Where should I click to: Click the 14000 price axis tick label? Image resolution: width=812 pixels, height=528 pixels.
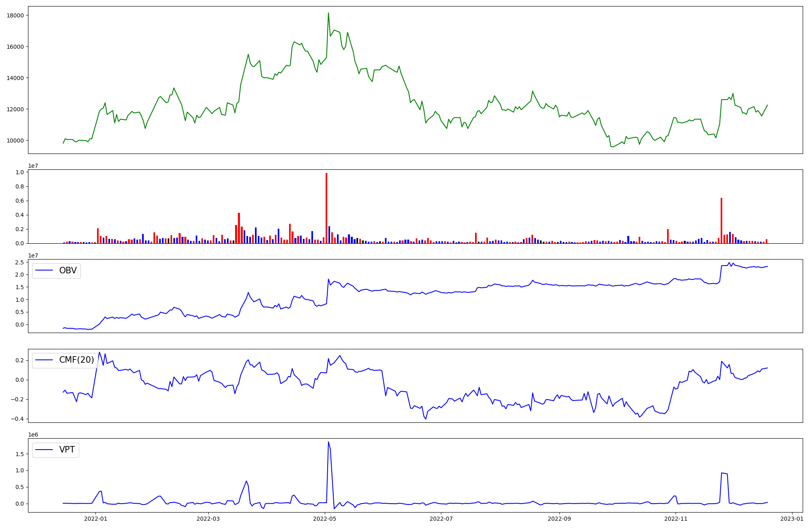tap(15, 78)
